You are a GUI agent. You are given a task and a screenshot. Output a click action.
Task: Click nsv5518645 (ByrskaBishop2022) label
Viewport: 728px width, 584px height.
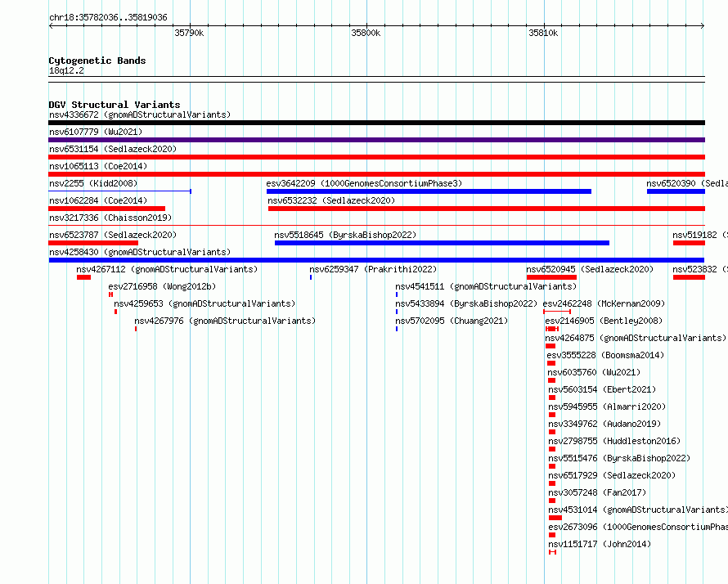click(345, 235)
